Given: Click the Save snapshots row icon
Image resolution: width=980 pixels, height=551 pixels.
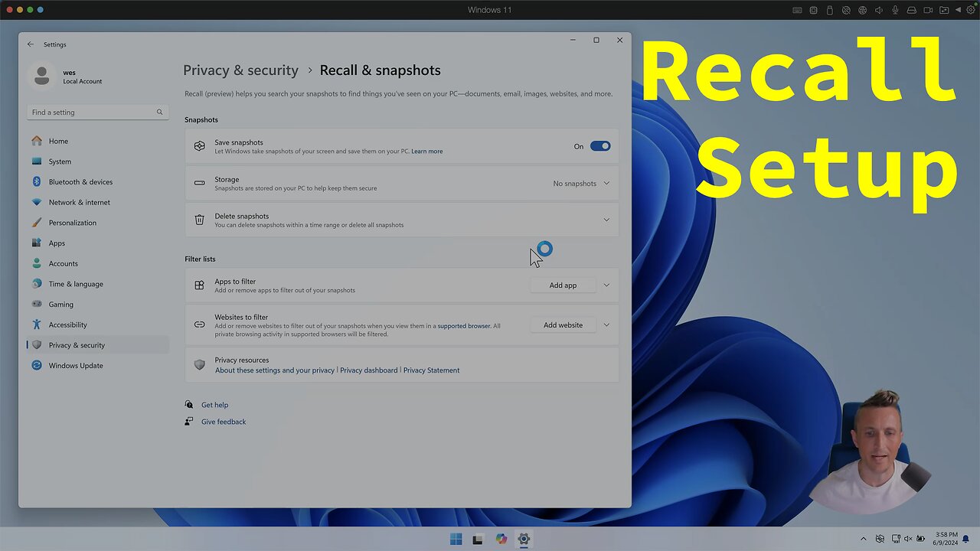Looking at the screenshot, I should (x=199, y=146).
